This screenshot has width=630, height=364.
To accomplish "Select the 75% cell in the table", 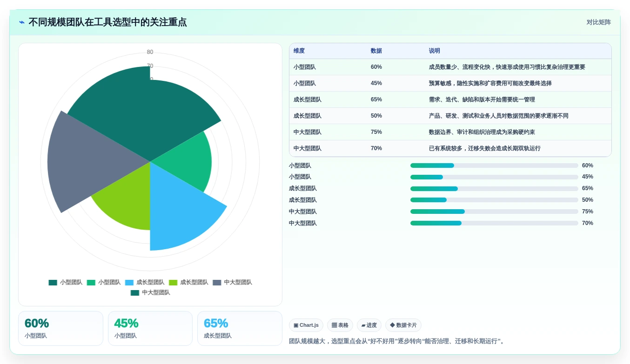I will [x=376, y=132].
